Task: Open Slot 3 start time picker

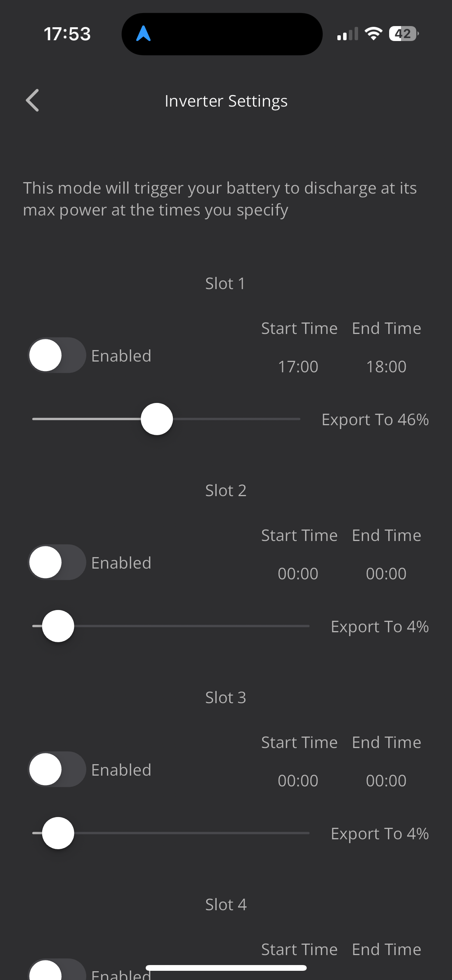Action: 298,781
